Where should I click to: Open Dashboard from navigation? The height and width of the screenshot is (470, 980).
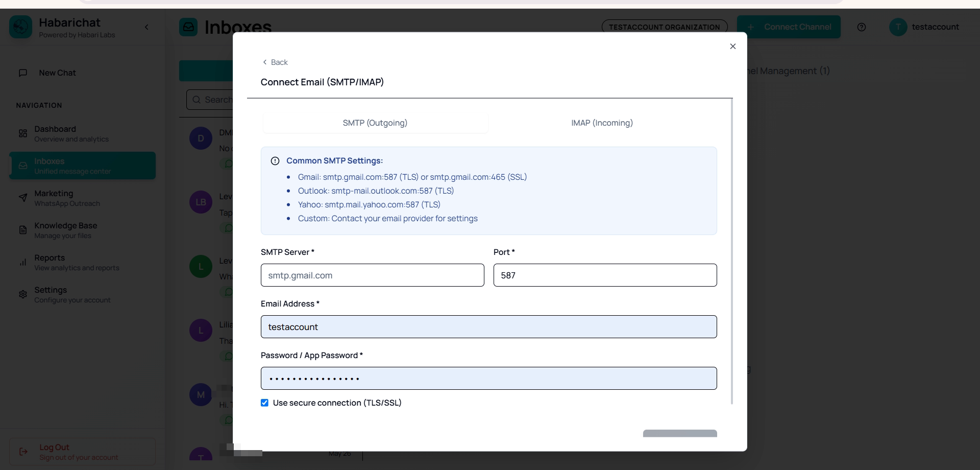point(82,133)
